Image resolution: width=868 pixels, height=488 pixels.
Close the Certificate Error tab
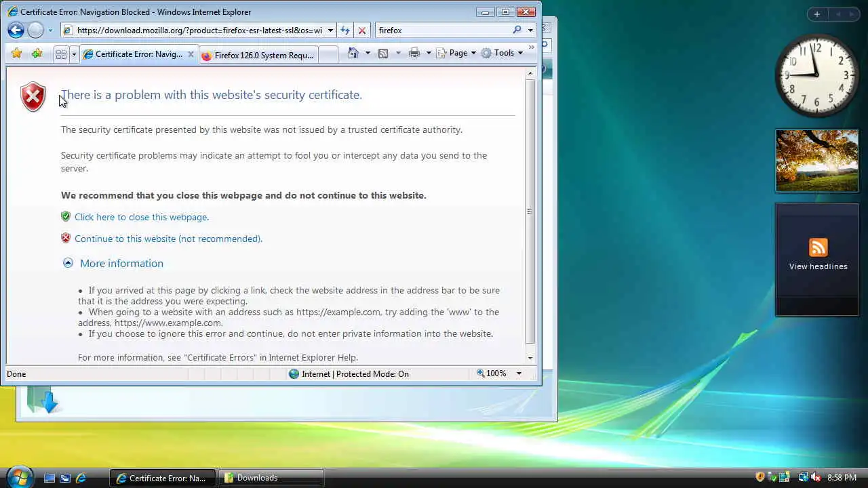coord(191,54)
